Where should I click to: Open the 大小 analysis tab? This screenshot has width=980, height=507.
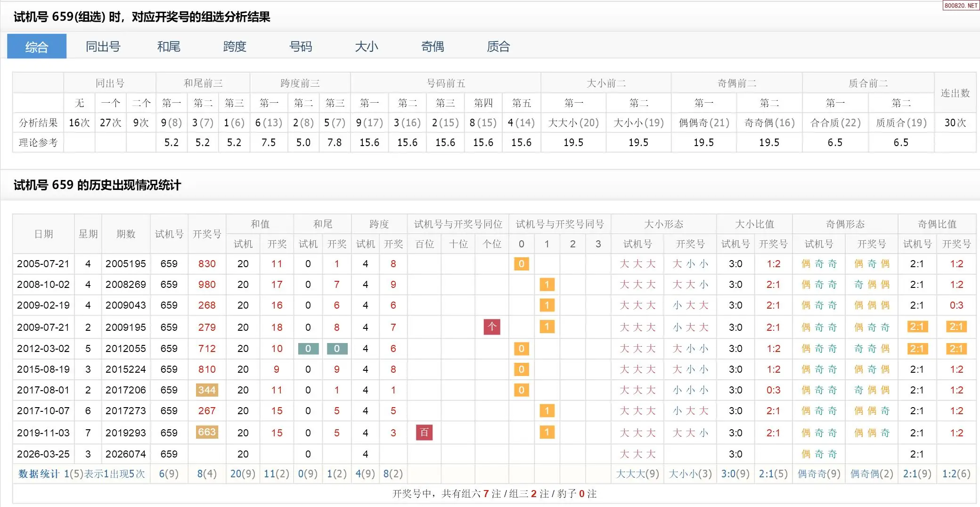[367, 47]
